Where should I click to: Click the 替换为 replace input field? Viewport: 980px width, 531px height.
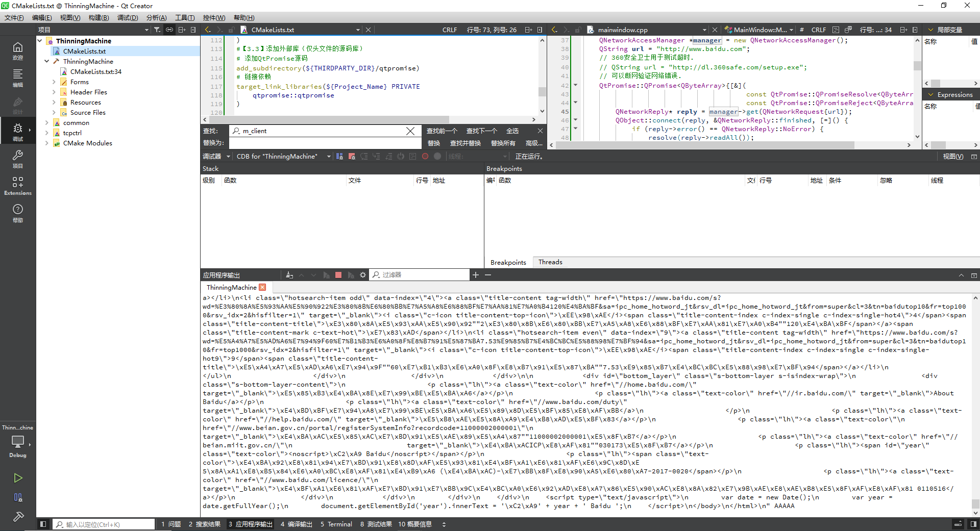coord(325,143)
